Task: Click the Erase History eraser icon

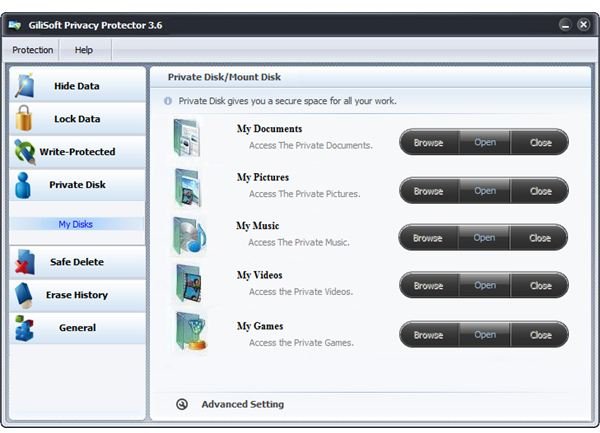Action: coord(24,295)
